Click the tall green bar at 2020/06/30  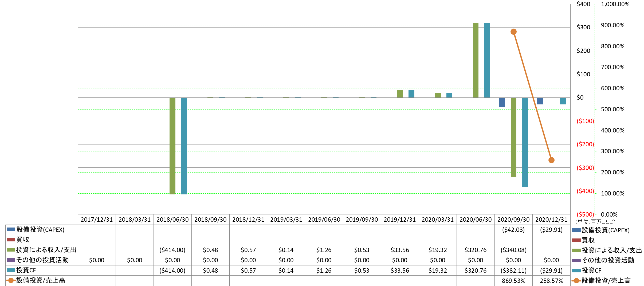click(476, 60)
